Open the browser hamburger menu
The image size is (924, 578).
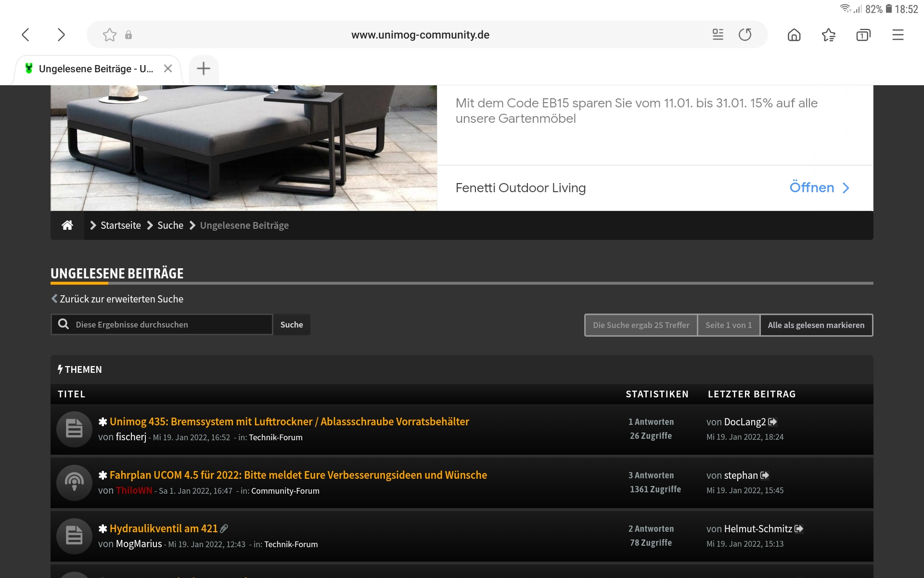898,35
